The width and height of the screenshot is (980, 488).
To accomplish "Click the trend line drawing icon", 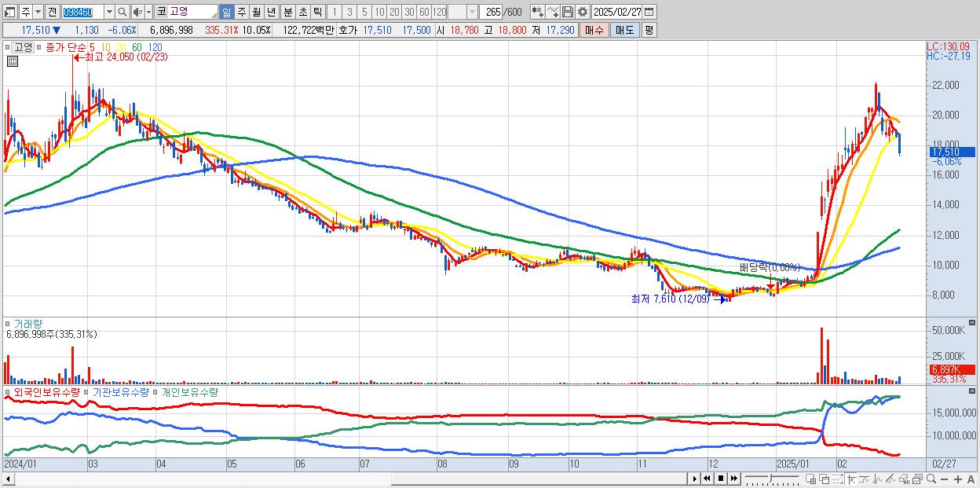I will 865,479.
